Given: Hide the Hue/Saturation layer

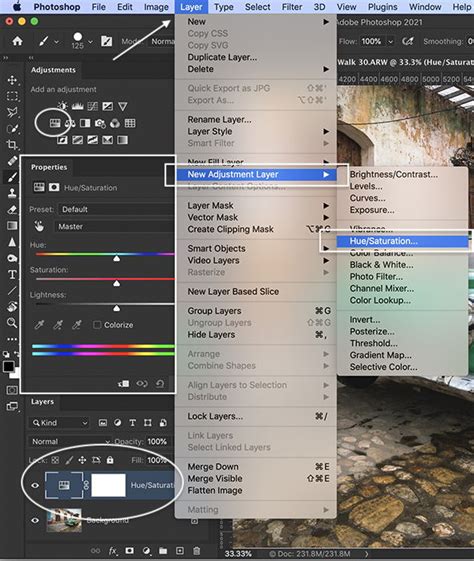Looking at the screenshot, I should (x=35, y=486).
